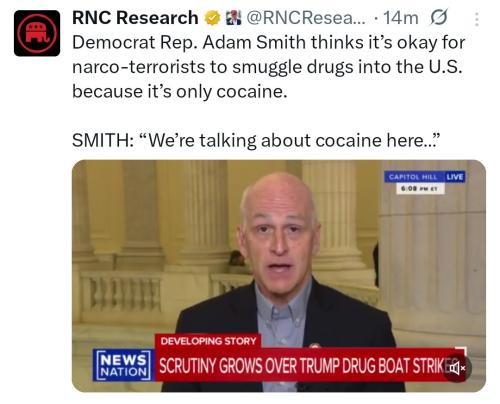Click the LIVE badge in the video
Image resolution: width=500 pixels, height=404 pixels.
[x=455, y=177]
